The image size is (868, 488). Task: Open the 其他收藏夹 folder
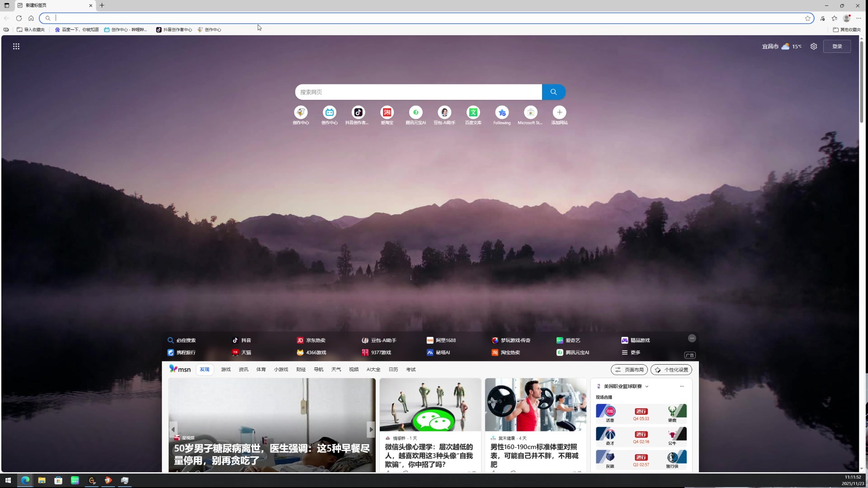pos(848,29)
